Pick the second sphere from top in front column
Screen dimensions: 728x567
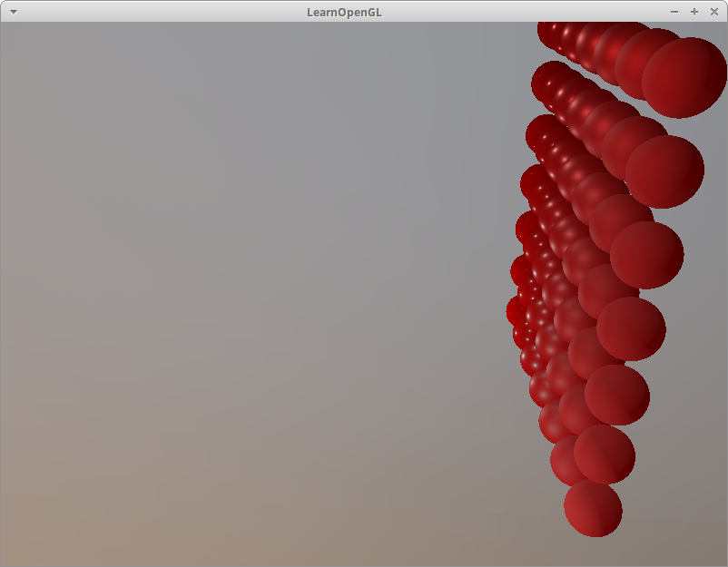664,171
